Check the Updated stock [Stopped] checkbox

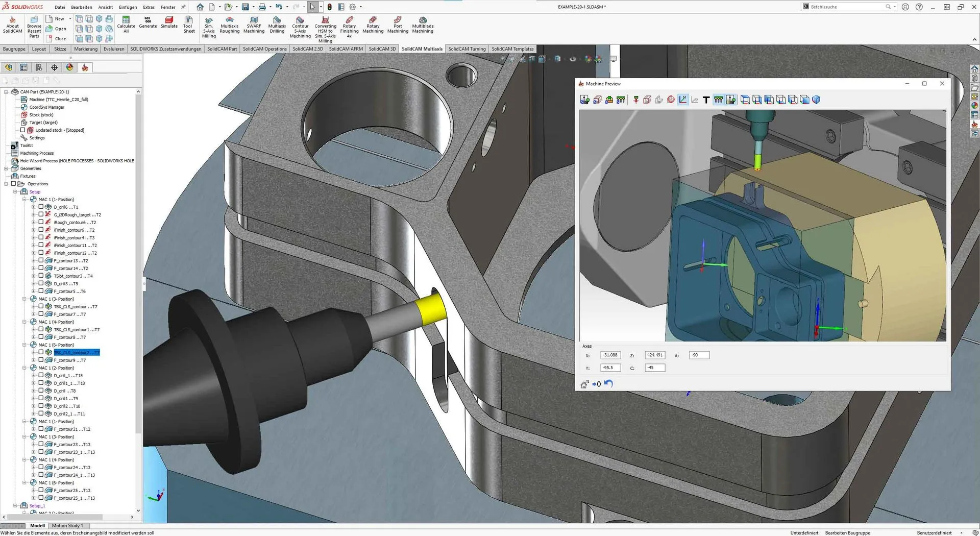22,130
